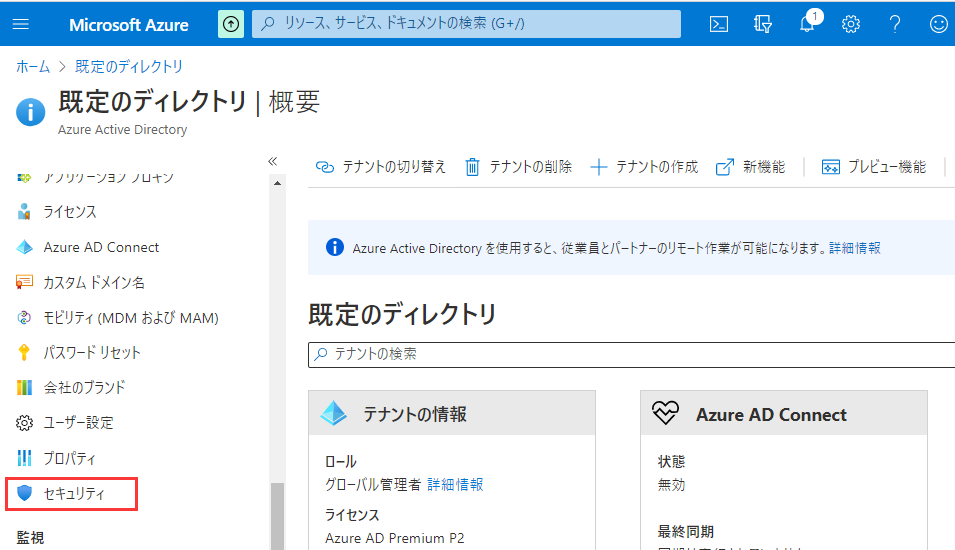Click テナントの切り替え toolbar button
Viewport: 955px width, 550px height.
[x=381, y=167]
